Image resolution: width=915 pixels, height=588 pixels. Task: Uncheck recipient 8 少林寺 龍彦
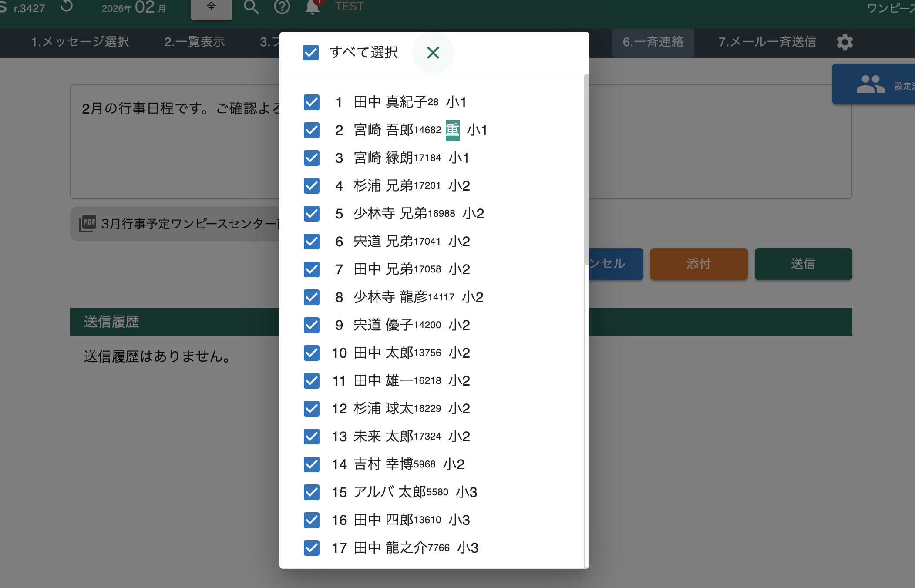click(x=312, y=297)
